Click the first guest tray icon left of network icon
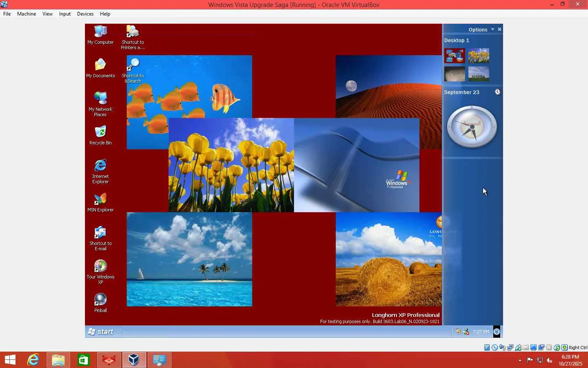This screenshot has width=588, height=368. coord(459,332)
